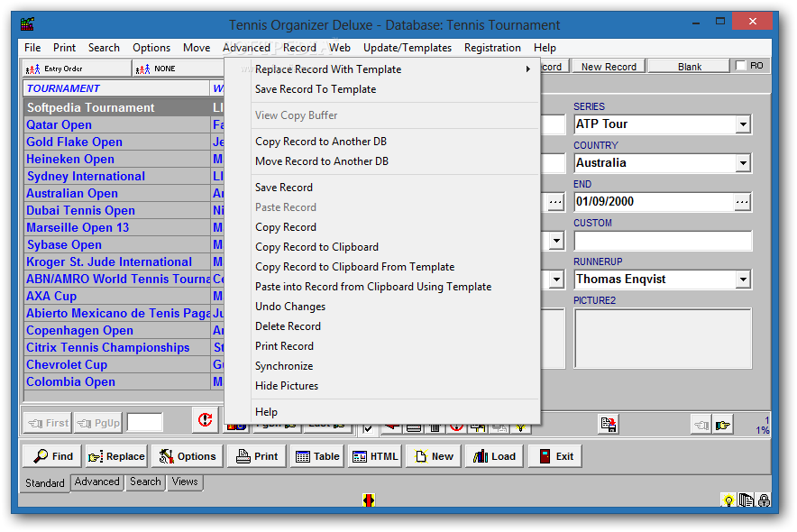Image resolution: width=797 pixels, height=532 pixels.
Task: Click the PICTURE2 image box
Action: click(663, 338)
